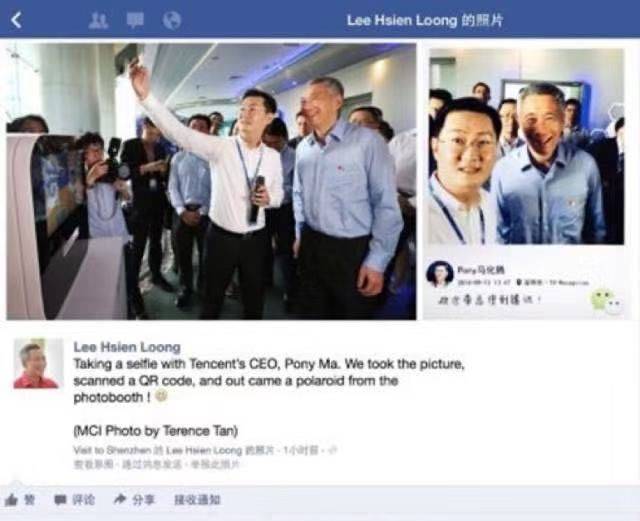Open messages chat bubble icon in header

[135, 20]
